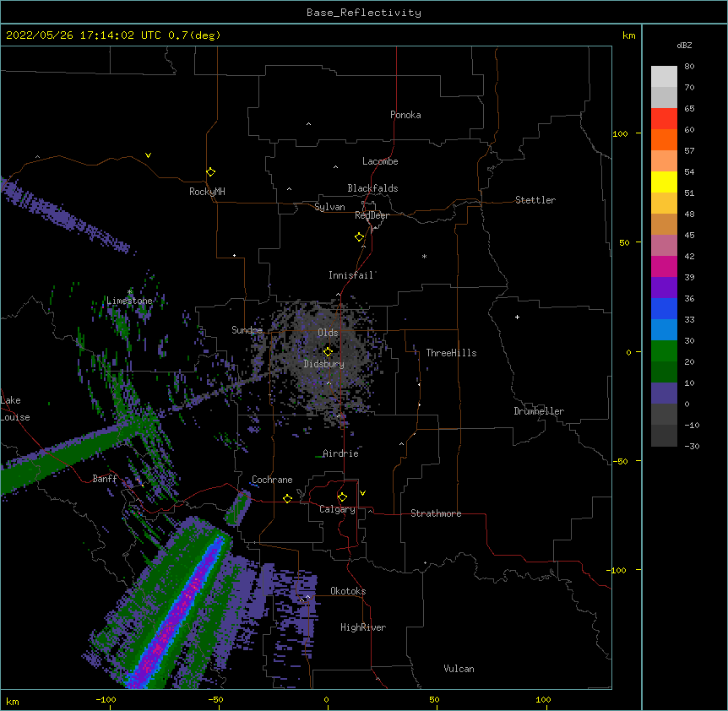Click the Vulcan label
Screen dimensions: 728x711
coord(459,669)
